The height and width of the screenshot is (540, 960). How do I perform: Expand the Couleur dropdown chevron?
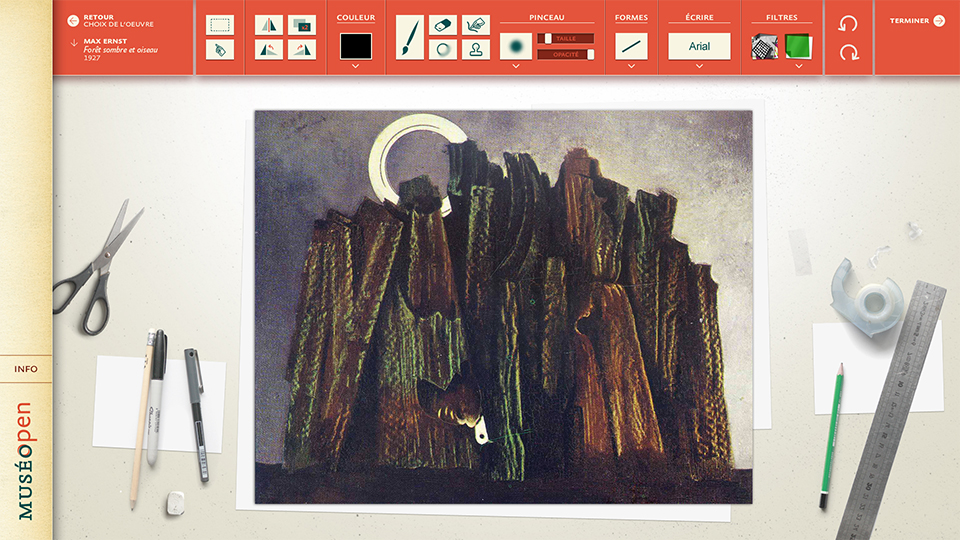click(356, 66)
